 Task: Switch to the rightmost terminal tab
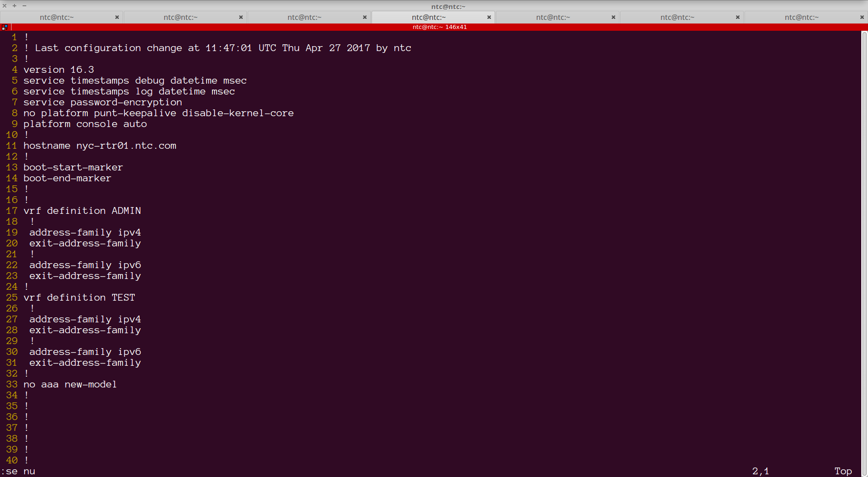pos(802,17)
